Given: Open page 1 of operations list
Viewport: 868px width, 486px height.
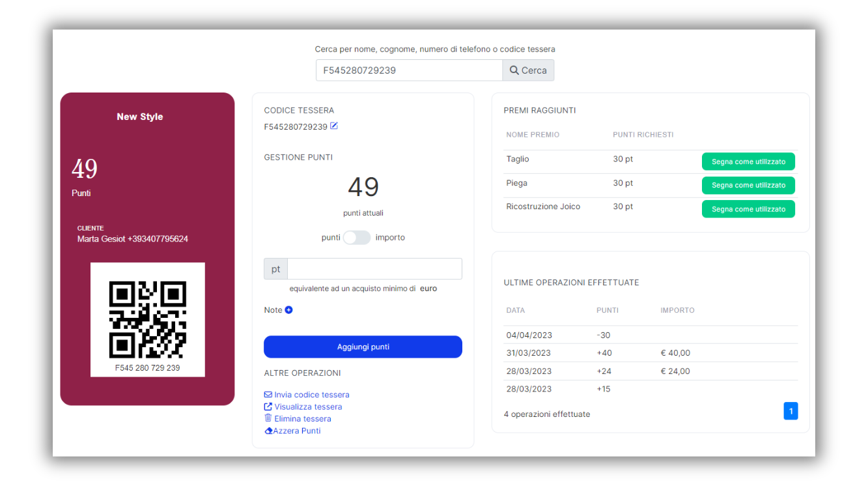Looking at the screenshot, I should 791,411.
